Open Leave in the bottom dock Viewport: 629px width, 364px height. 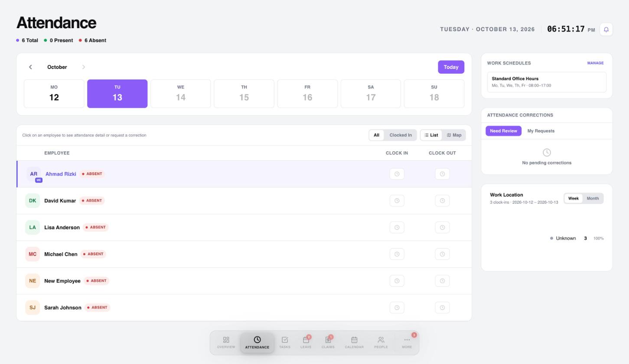tap(306, 343)
